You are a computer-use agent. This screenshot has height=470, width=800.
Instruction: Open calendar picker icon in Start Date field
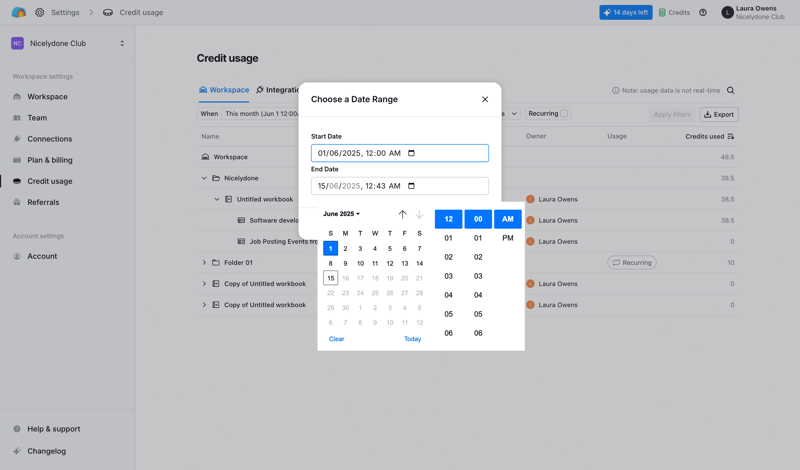pos(411,153)
